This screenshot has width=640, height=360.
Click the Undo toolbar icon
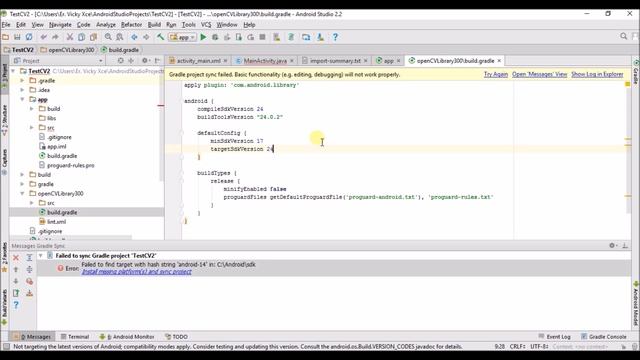(43, 37)
